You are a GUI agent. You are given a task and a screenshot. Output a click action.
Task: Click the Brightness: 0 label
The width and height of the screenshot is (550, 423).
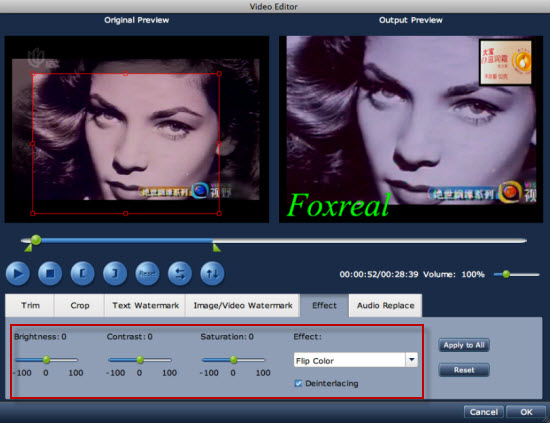40,337
